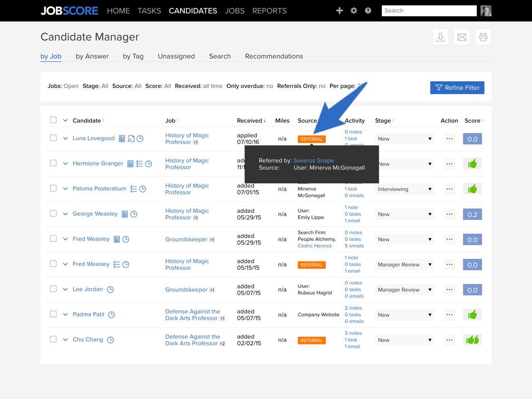The width and height of the screenshot is (532, 399).
Task: Open Luna Lovegood's resume profile icon
Action: click(x=122, y=138)
